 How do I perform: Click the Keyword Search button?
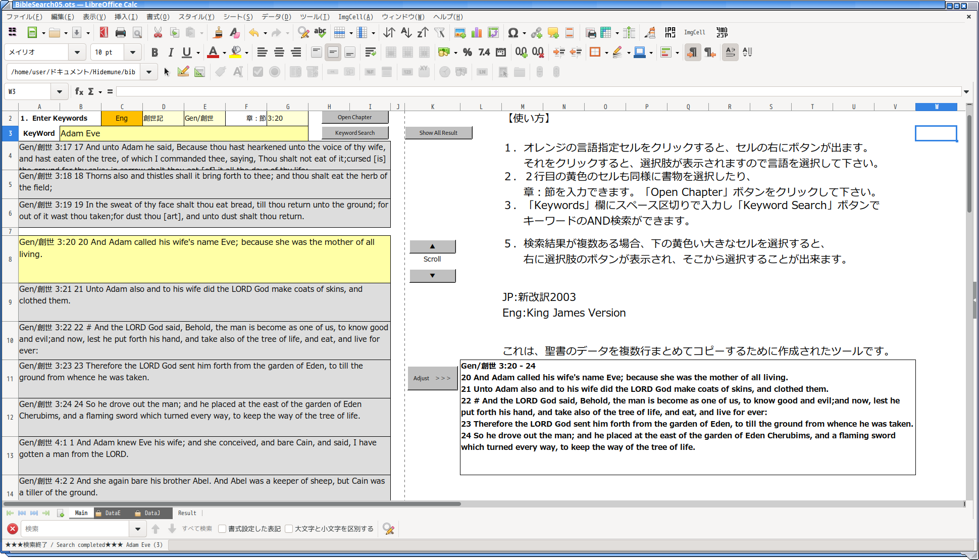pyautogui.click(x=355, y=133)
